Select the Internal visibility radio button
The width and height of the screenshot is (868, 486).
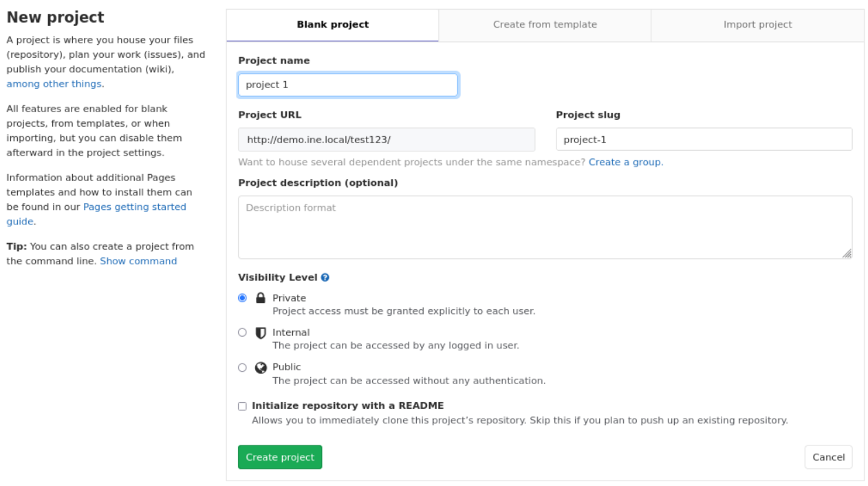tap(242, 332)
